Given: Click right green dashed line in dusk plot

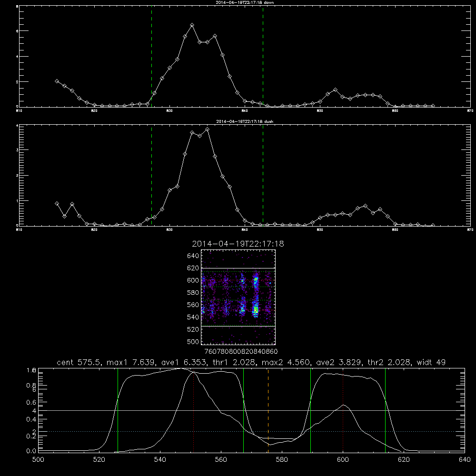Looking at the screenshot, I should coord(263,176).
